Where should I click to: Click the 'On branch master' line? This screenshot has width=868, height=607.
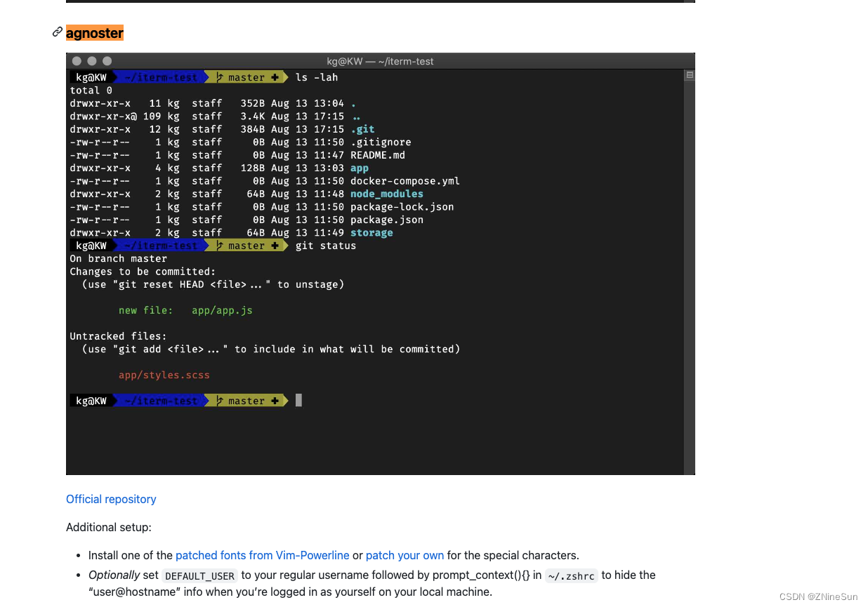click(x=119, y=258)
